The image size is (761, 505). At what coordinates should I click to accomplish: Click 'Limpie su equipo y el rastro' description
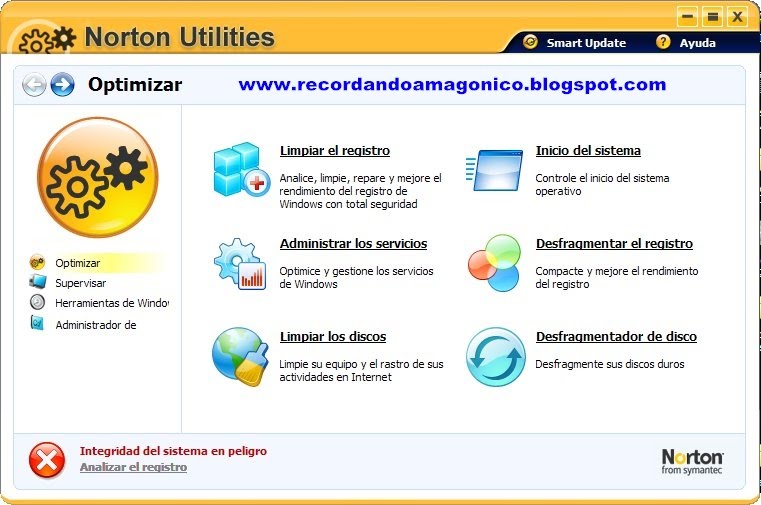361,371
